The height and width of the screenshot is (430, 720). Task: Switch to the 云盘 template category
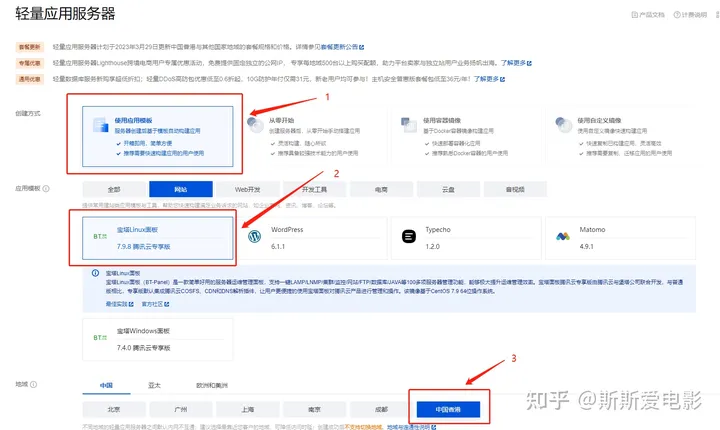tap(448, 189)
